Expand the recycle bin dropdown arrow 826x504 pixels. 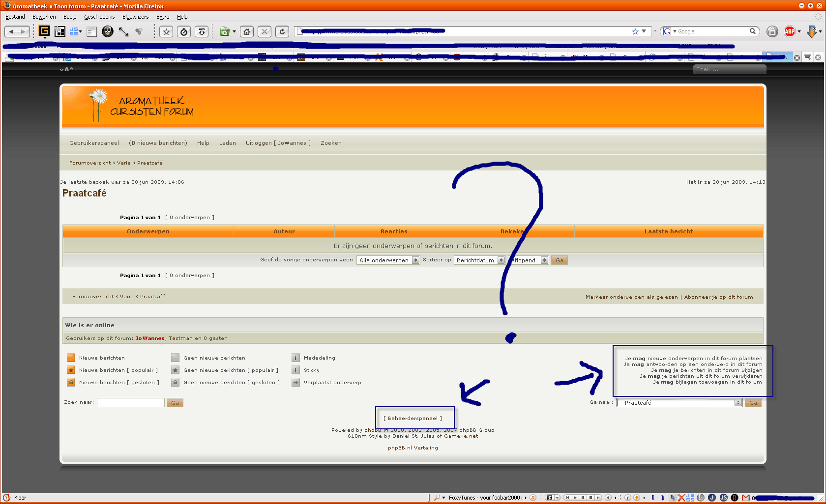[x=234, y=32]
